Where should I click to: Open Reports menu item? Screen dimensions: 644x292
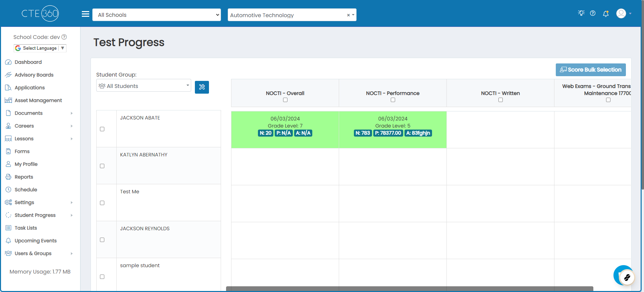click(24, 177)
